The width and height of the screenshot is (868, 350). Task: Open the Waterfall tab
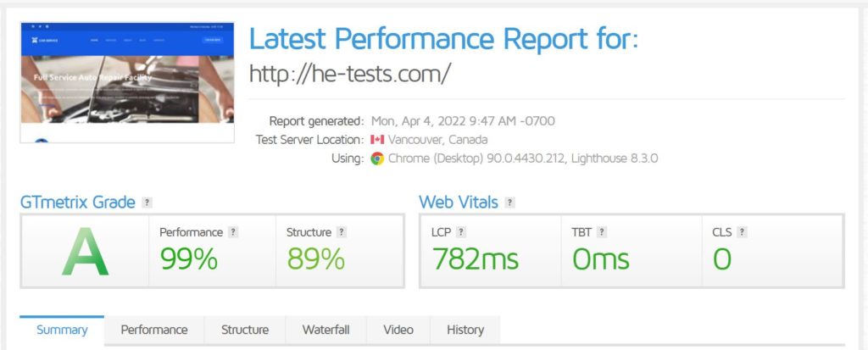(x=325, y=330)
